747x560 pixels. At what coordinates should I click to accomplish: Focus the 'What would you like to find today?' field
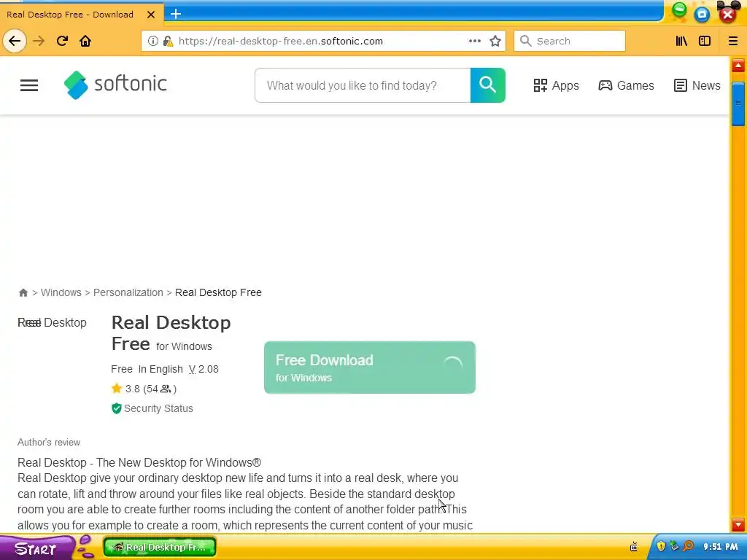363,85
